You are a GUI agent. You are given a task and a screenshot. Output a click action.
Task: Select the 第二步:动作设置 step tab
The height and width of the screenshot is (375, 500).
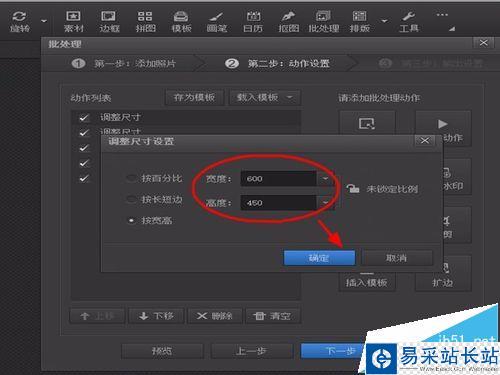click(277, 63)
